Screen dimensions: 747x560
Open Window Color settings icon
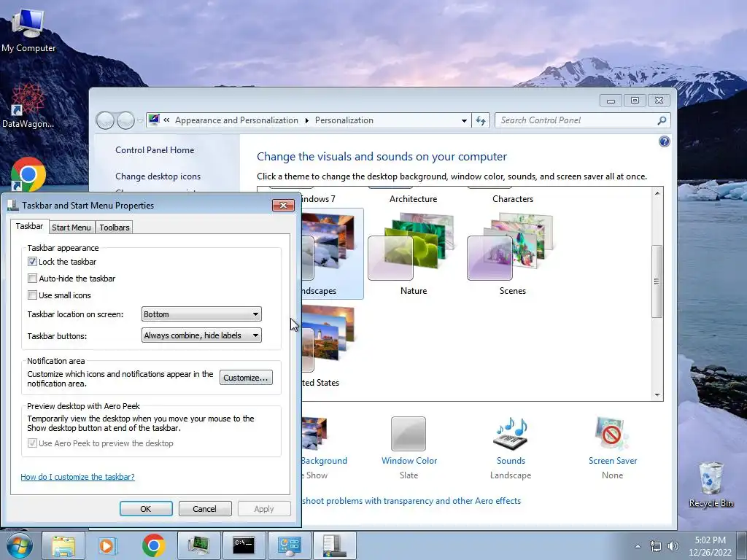(409, 434)
